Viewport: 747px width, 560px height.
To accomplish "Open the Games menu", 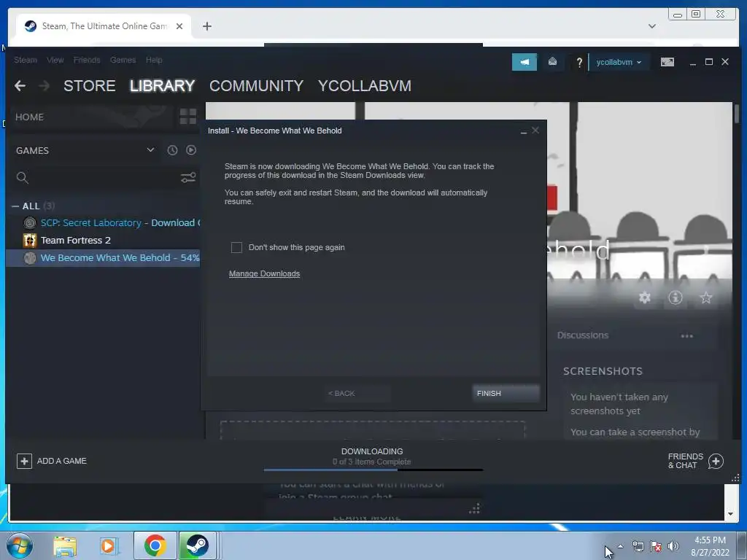I will tap(123, 60).
